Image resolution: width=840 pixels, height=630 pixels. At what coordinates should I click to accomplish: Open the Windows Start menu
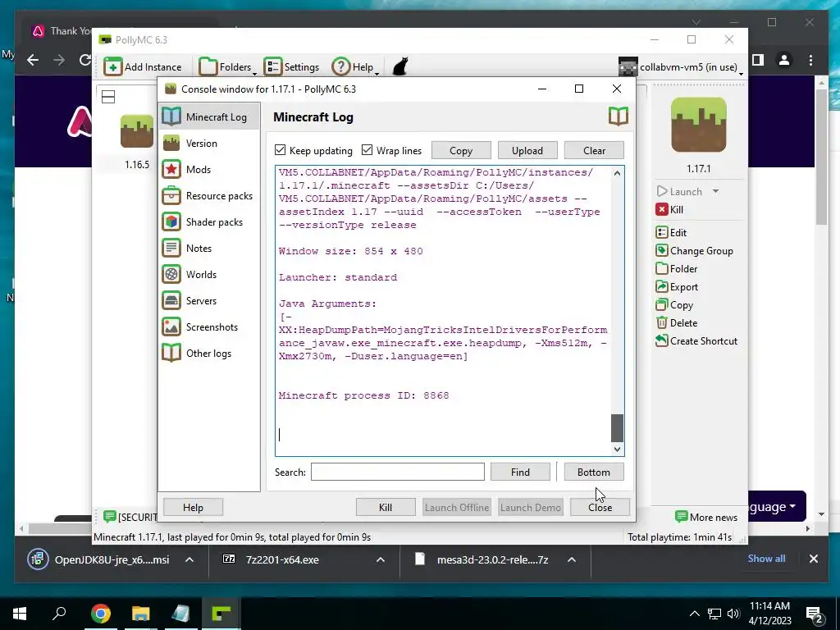(x=20, y=614)
